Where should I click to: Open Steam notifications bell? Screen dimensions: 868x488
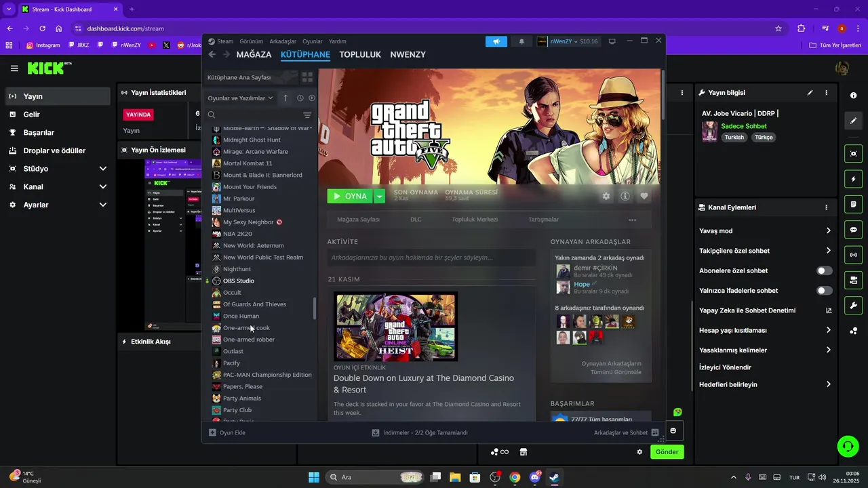[521, 41]
